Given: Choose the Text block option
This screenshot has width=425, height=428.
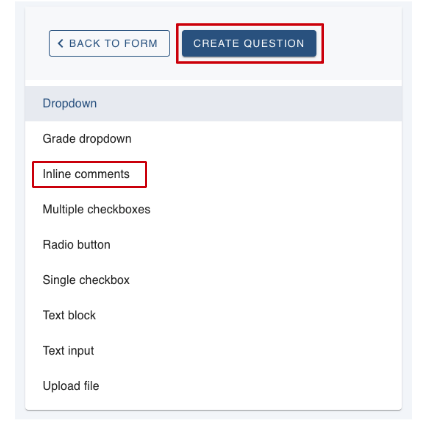Looking at the screenshot, I should pos(213,315).
